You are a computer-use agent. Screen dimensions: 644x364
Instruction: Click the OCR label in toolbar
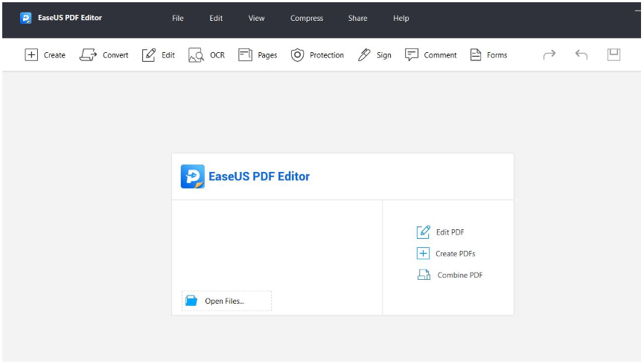217,55
